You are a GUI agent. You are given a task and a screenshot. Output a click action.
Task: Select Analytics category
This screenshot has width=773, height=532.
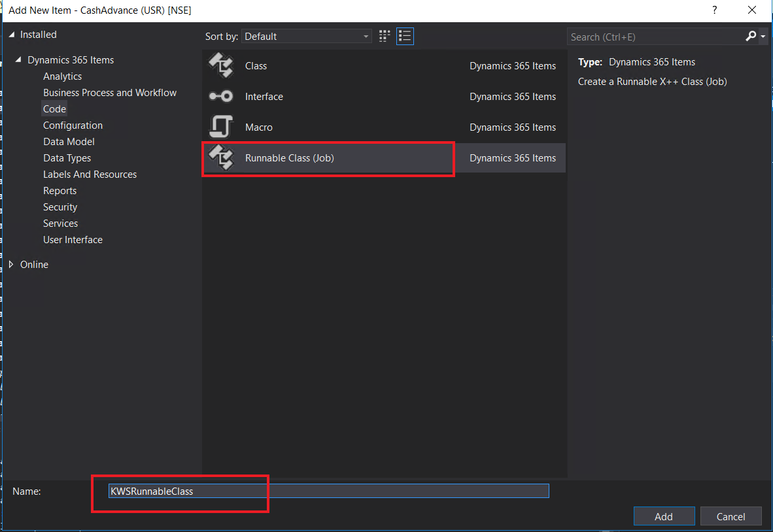tap(63, 76)
